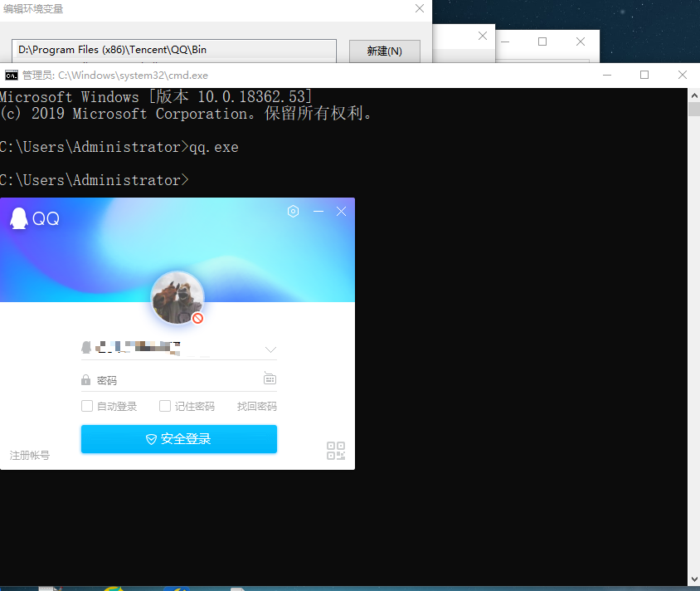Toggle the 自动登录 checkbox off
Screen dimensions: 700x591
pyautogui.click(x=86, y=406)
